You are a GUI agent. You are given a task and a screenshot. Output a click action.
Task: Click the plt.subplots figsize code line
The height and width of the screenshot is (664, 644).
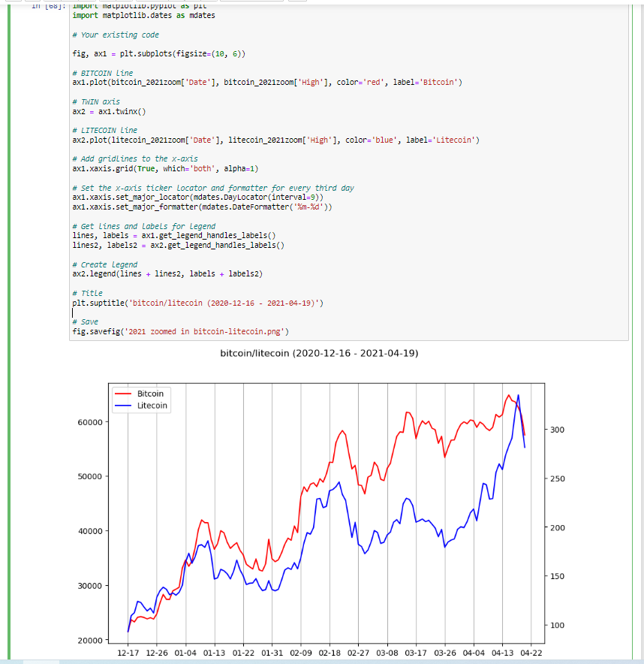point(158,54)
